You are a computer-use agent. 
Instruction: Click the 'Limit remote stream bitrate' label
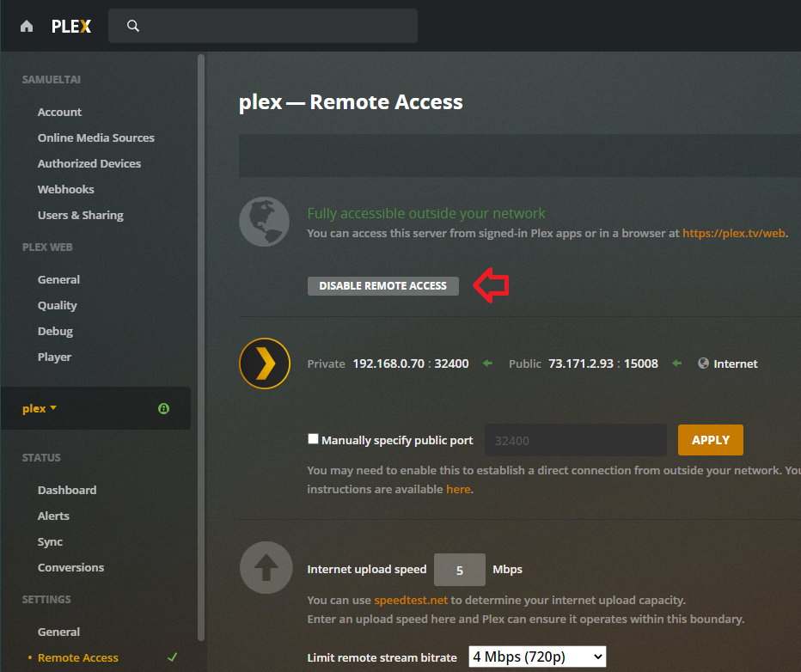coord(382,657)
